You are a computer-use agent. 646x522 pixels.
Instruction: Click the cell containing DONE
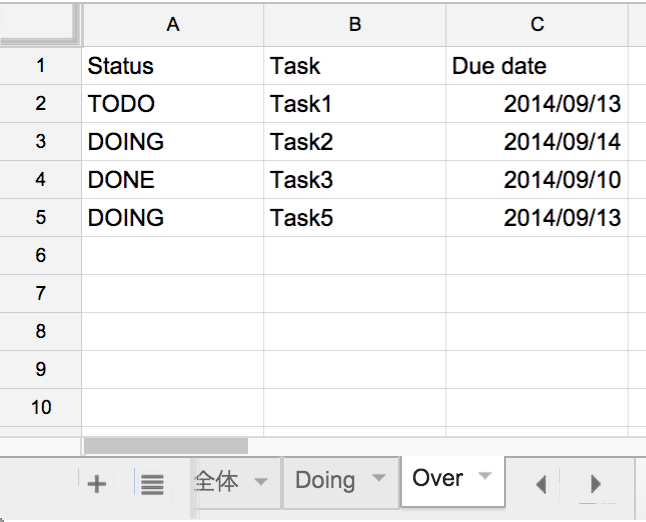(172, 180)
